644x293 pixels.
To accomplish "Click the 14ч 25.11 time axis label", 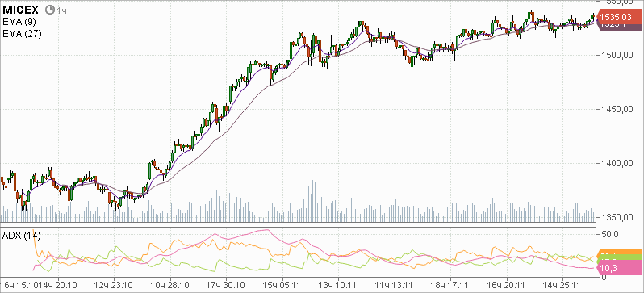I will (562, 285).
